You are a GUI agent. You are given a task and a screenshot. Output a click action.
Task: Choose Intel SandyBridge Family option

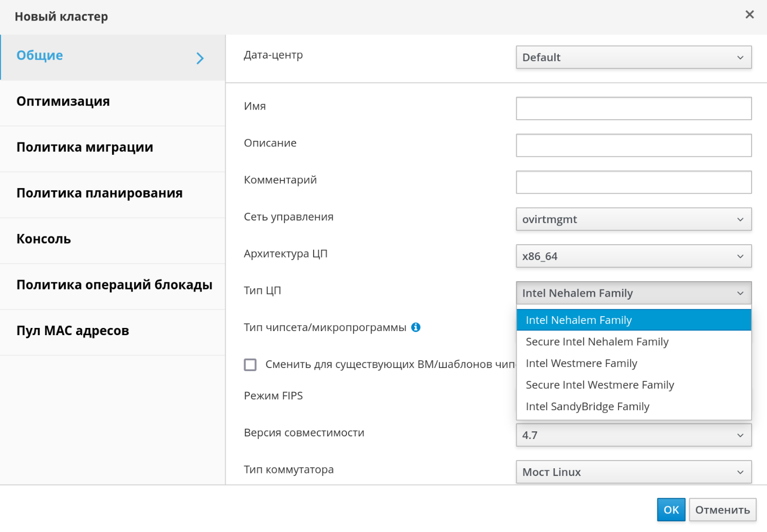point(588,407)
